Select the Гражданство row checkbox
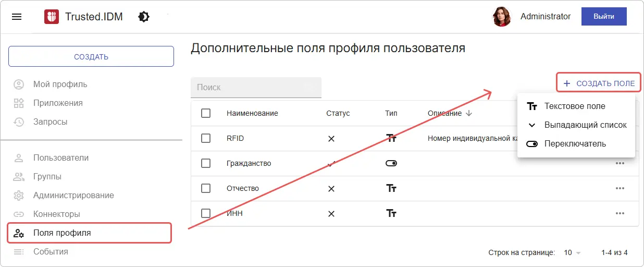The image size is (644, 267). click(206, 163)
